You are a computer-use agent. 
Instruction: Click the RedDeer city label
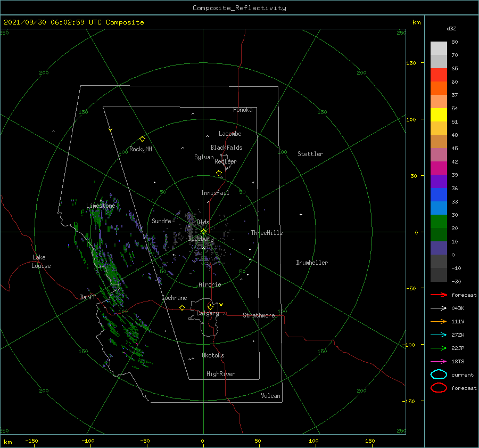point(226,161)
